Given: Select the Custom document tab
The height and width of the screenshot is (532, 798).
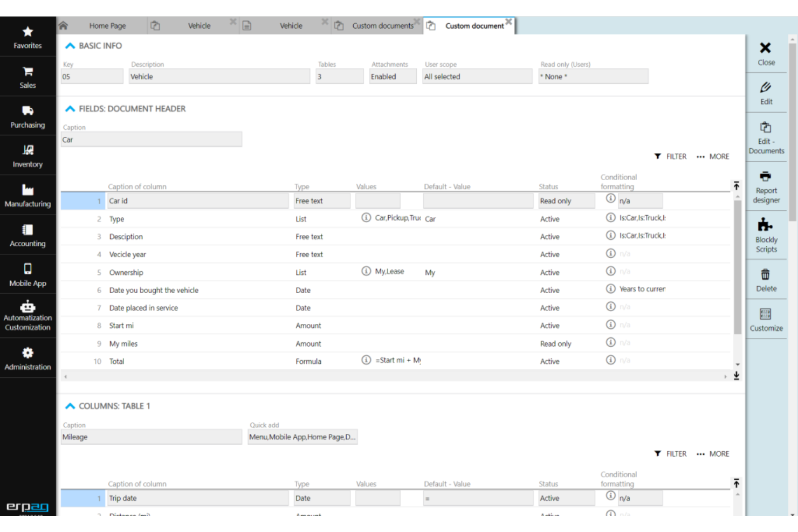Looking at the screenshot, I should coord(474,25).
